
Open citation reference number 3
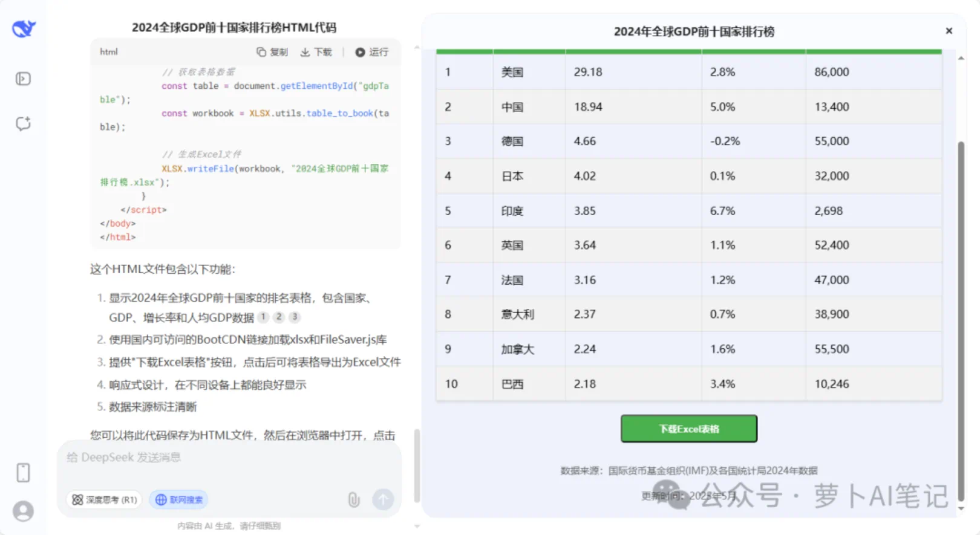294,317
